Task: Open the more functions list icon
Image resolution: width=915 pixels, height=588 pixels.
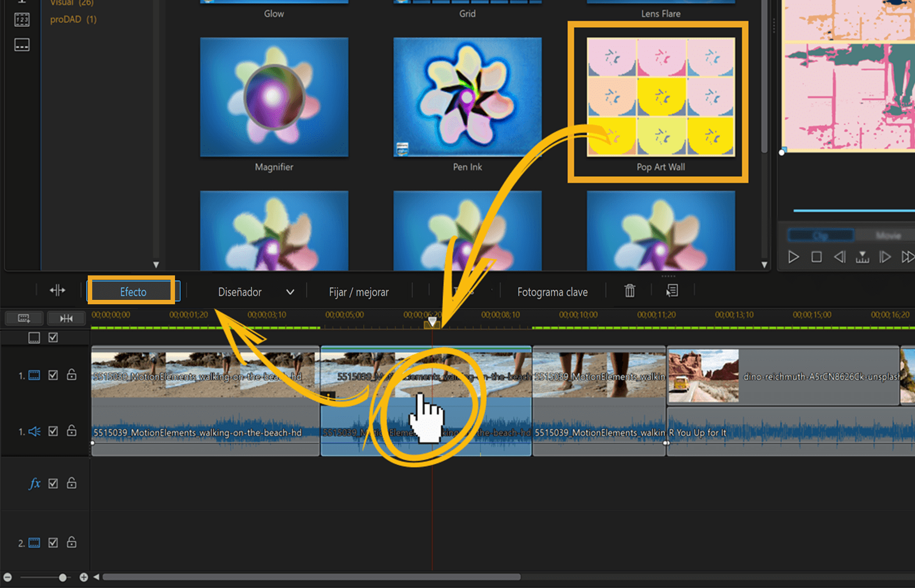Action: [672, 290]
